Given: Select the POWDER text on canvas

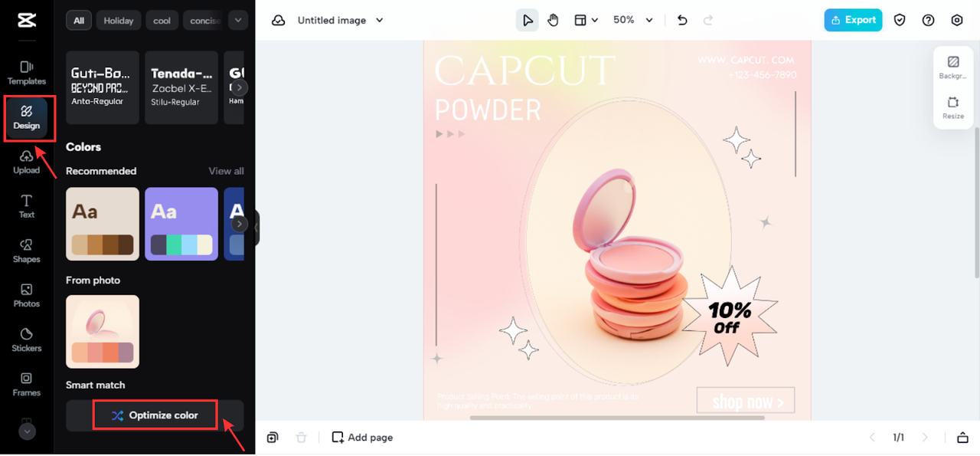Looking at the screenshot, I should pos(488,110).
